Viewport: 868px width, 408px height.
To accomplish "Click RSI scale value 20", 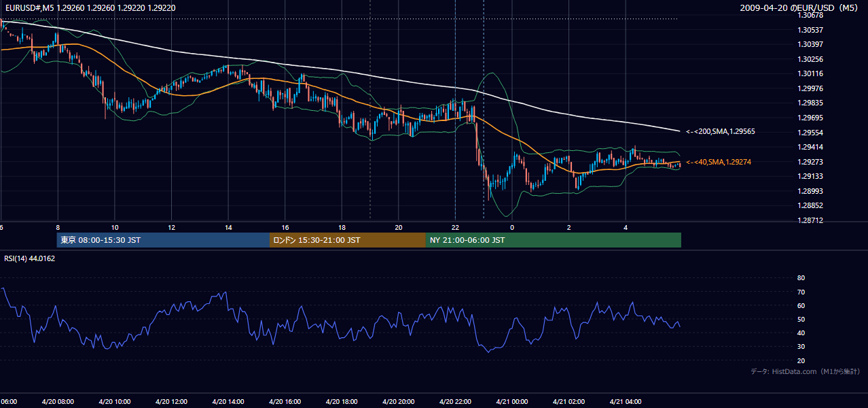I will coord(801,360).
